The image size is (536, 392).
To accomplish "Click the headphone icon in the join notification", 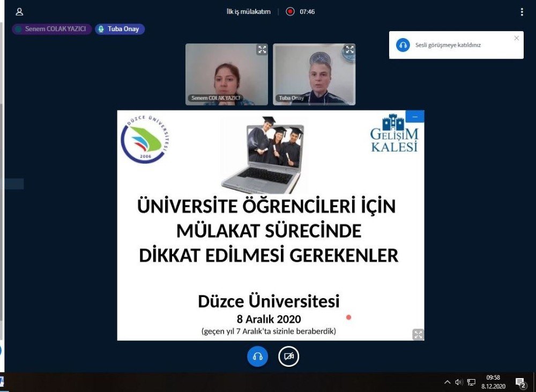I will 403,45.
